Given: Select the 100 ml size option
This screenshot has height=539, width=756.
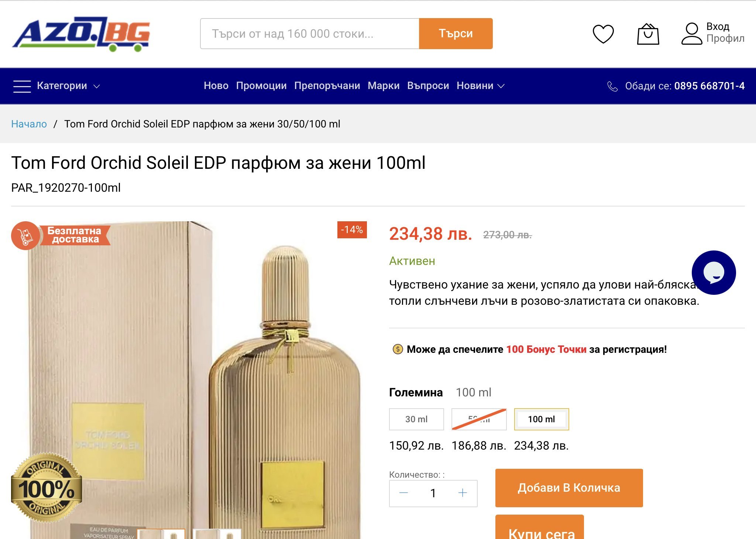Looking at the screenshot, I should [x=541, y=419].
